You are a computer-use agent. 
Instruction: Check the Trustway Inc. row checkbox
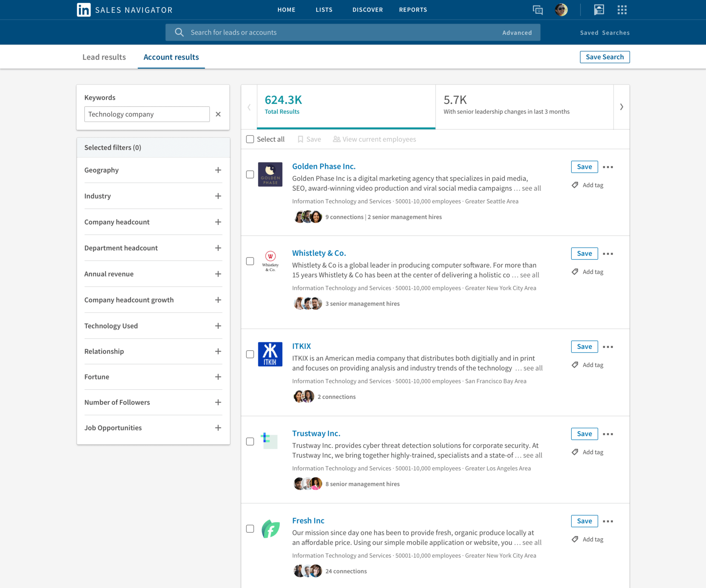(x=250, y=441)
